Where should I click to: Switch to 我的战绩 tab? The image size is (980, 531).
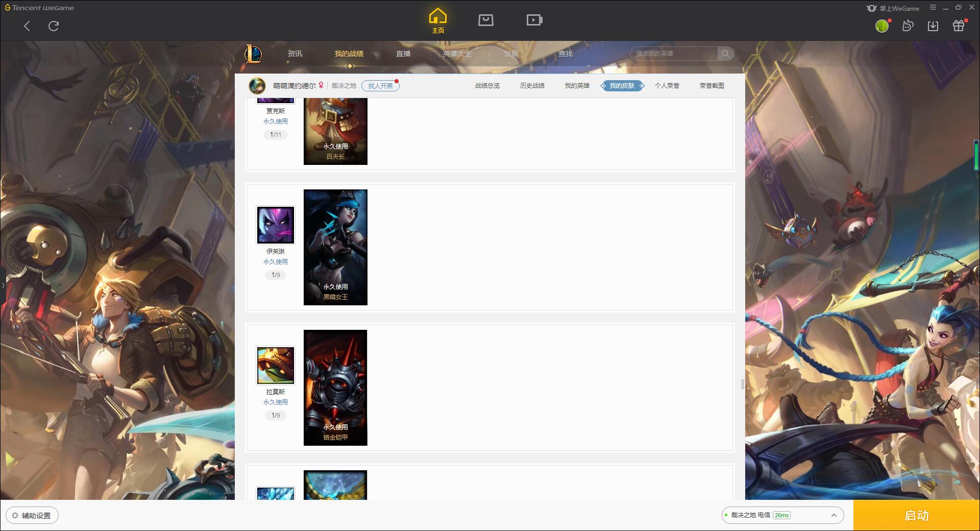coord(349,54)
